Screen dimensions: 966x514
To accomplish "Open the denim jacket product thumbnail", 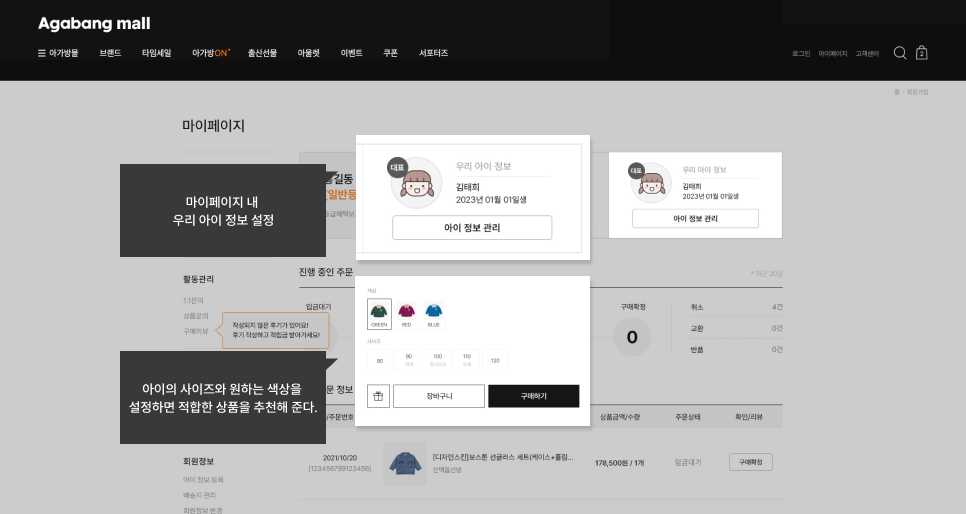I will click(x=405, y=463).
